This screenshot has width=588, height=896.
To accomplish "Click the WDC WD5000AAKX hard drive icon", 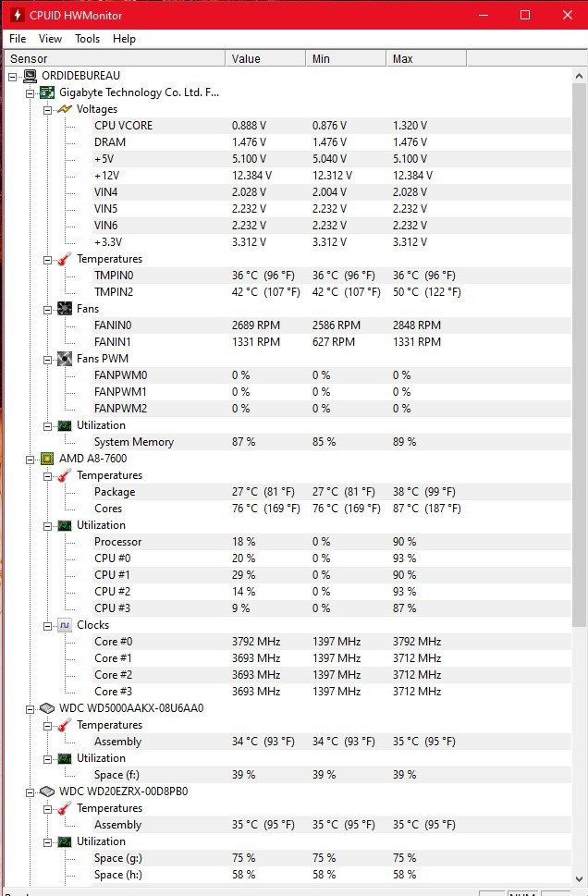I will [x=47, y=708].
